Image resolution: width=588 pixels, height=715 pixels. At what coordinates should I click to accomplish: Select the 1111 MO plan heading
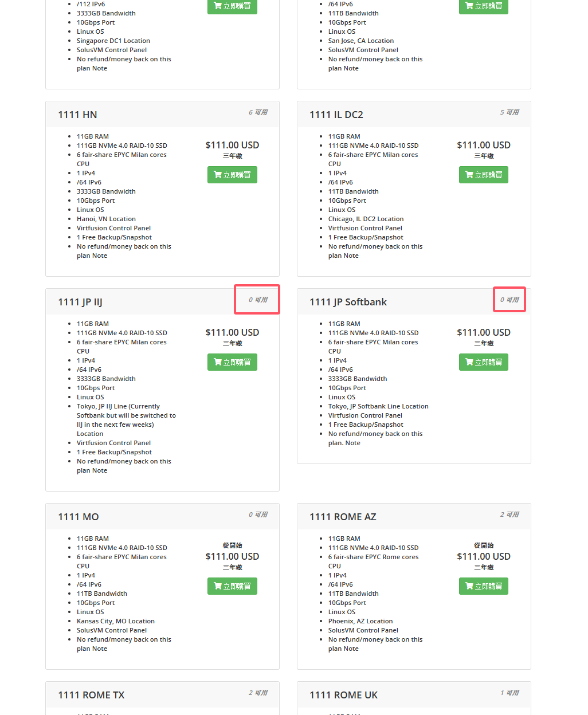click(79, 517)
